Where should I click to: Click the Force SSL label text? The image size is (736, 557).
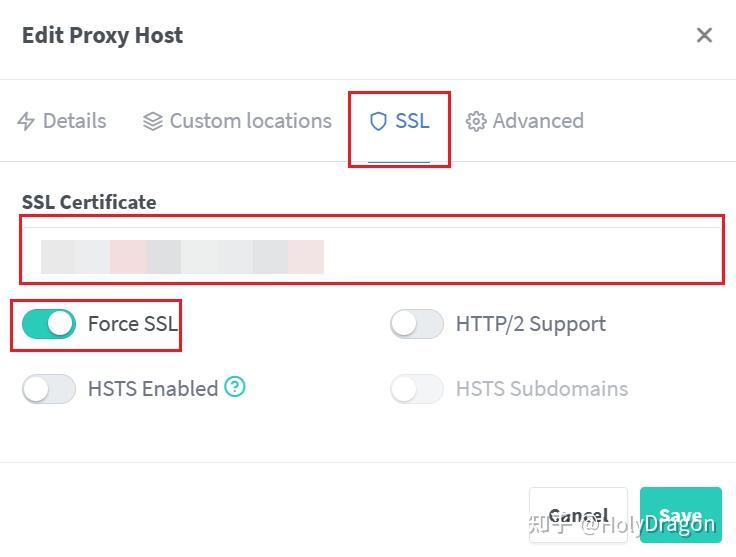pyautogui.click(x=132, y=324)
